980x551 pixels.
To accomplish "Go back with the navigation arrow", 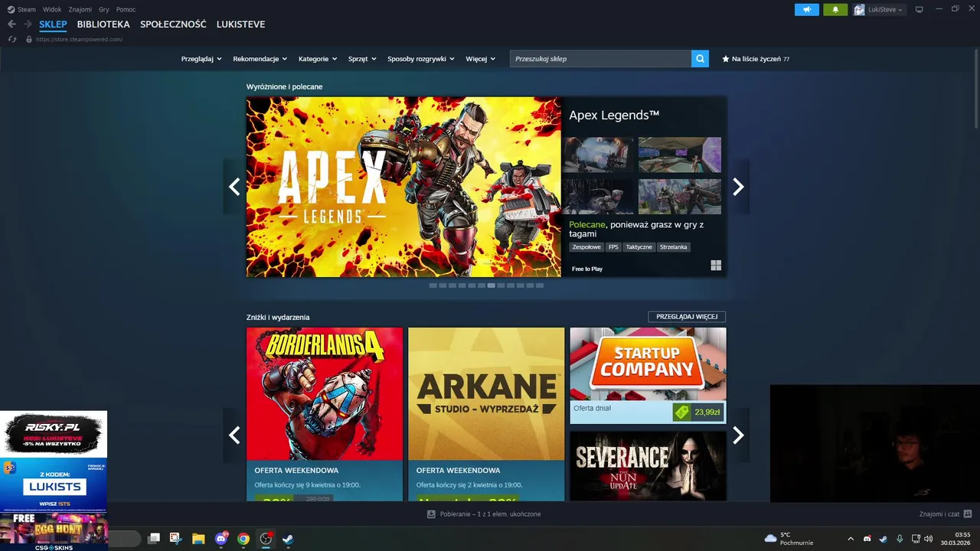I will click(11, 24).
